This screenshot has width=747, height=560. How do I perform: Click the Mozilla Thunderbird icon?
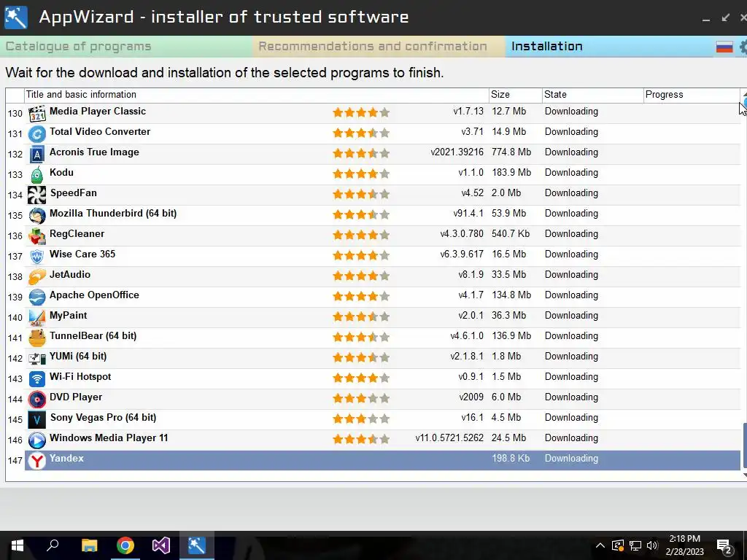[36, 216]
